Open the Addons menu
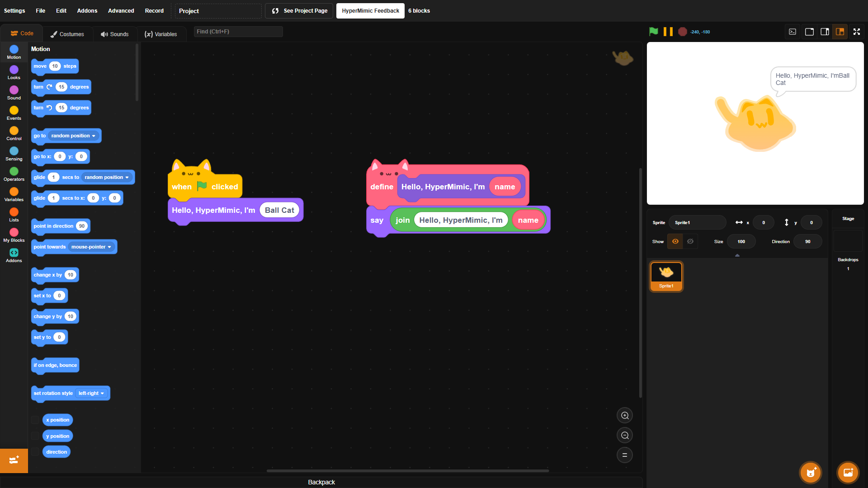Screen dimensions: 868x488 (87, 11)
